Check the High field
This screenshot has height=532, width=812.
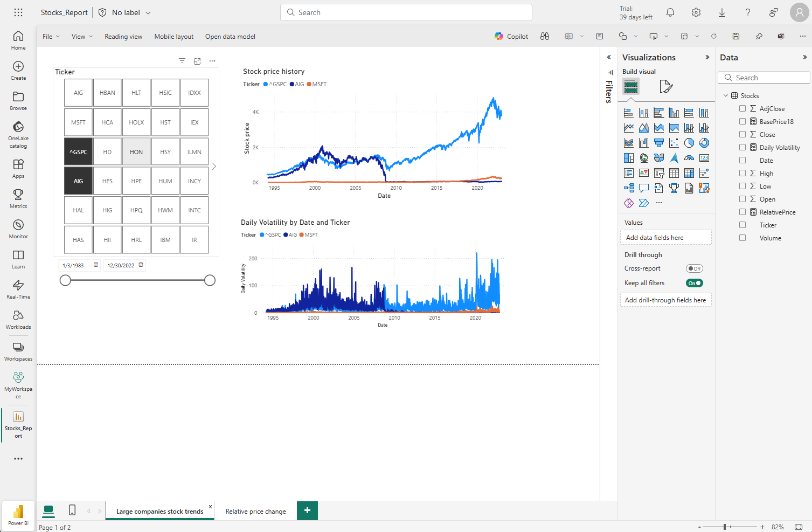(742, 173)
